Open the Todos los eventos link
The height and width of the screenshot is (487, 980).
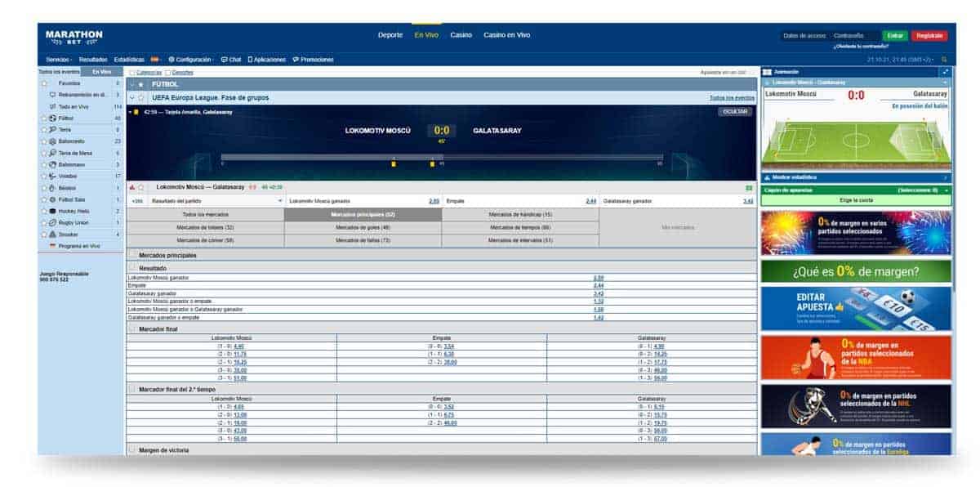pyautogui.click(x=732, y=97)
